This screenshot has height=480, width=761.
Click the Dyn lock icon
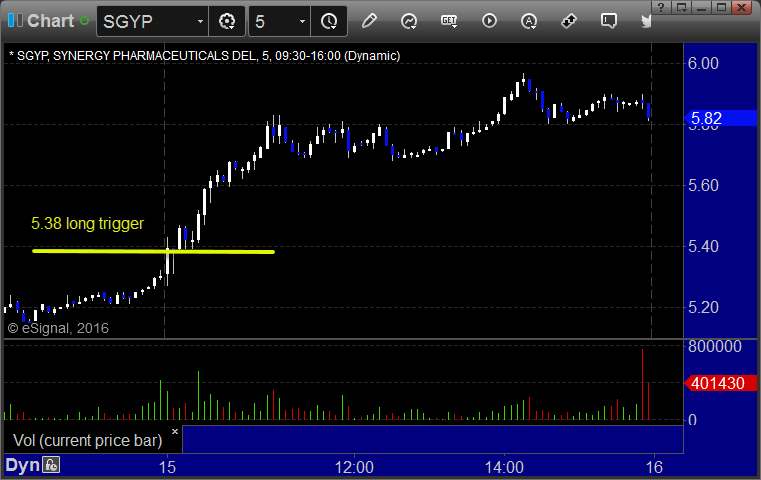[x=51, y=465]
